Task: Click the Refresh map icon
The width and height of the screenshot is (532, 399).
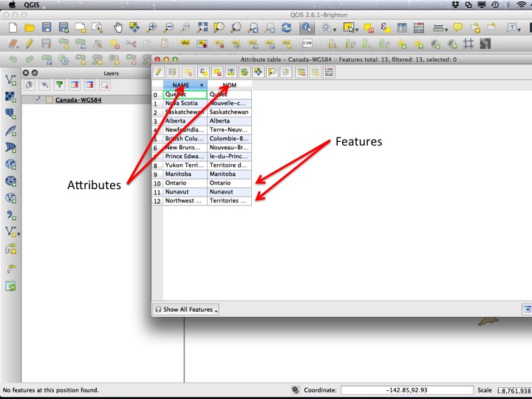Action: click(287, 27)
